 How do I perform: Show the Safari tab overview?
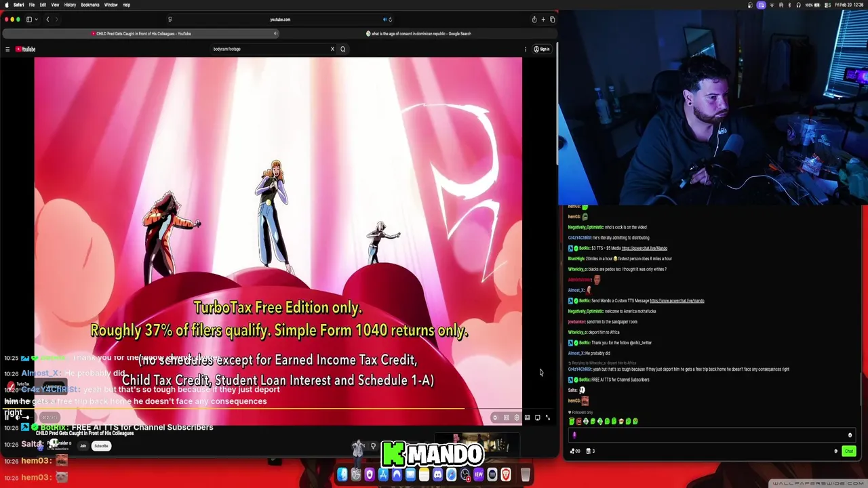pos(553,20)
